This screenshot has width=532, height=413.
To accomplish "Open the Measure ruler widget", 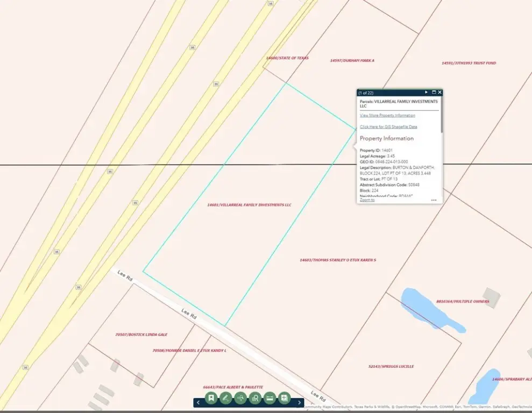I will click(x=269, y=398).
